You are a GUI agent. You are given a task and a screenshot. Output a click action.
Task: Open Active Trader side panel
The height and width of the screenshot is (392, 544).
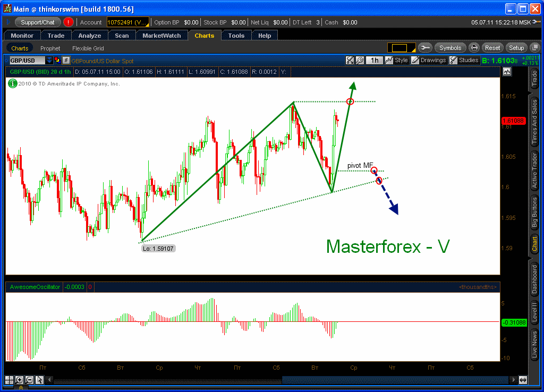tap(534, 171)
